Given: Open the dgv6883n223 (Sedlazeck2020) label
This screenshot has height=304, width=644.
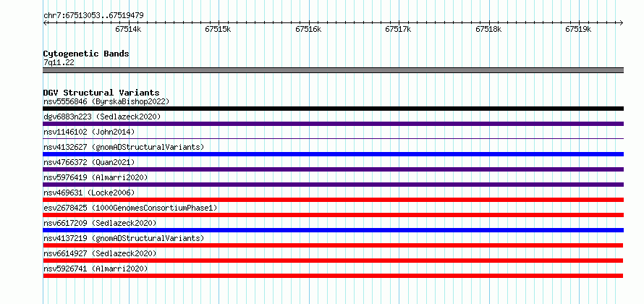Looking at the screenshot, I should (102, 117).
